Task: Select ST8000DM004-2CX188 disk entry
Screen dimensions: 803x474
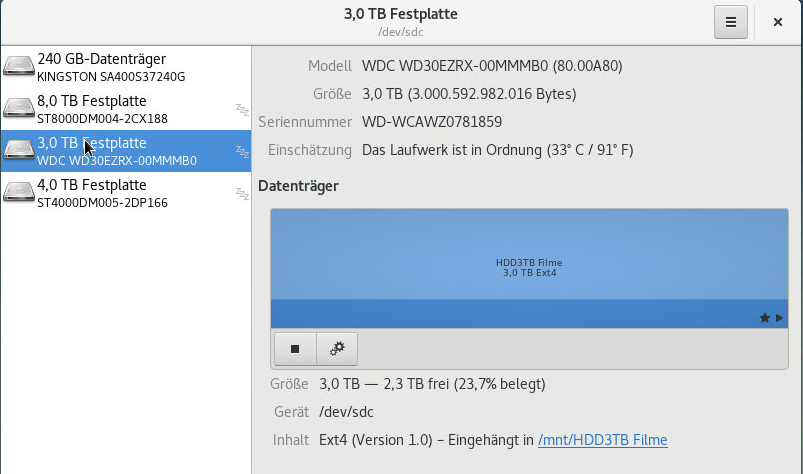Action: tap(126, 109)
